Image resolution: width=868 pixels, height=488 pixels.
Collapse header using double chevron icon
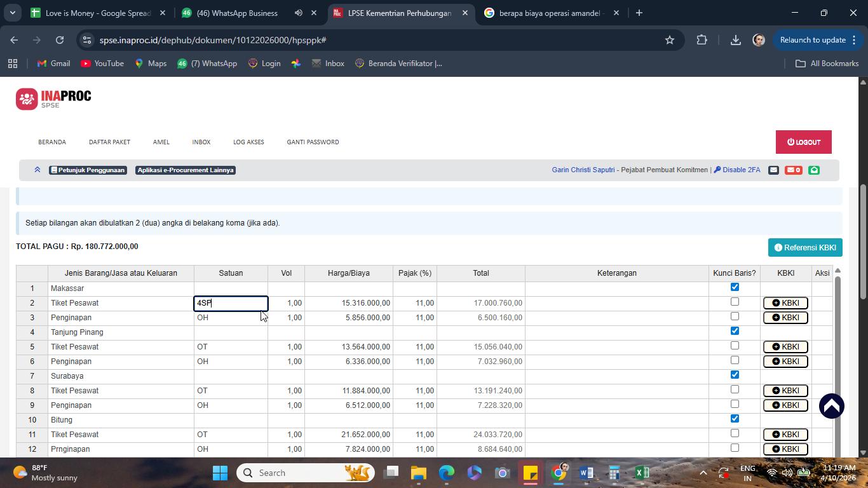tap(37, 170)
